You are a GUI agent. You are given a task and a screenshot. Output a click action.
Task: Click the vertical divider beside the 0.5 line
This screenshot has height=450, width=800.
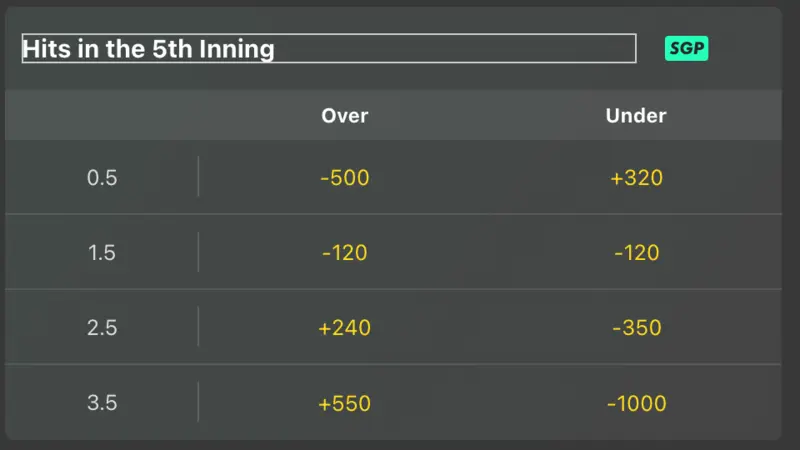click(198, 177)
